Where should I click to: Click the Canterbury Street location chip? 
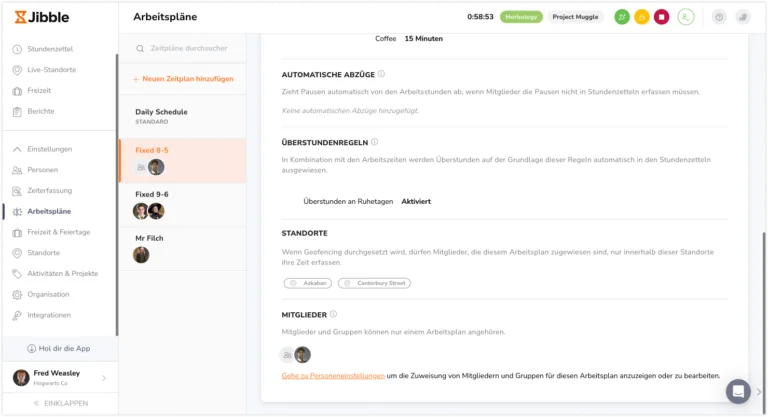click(374, 283)
